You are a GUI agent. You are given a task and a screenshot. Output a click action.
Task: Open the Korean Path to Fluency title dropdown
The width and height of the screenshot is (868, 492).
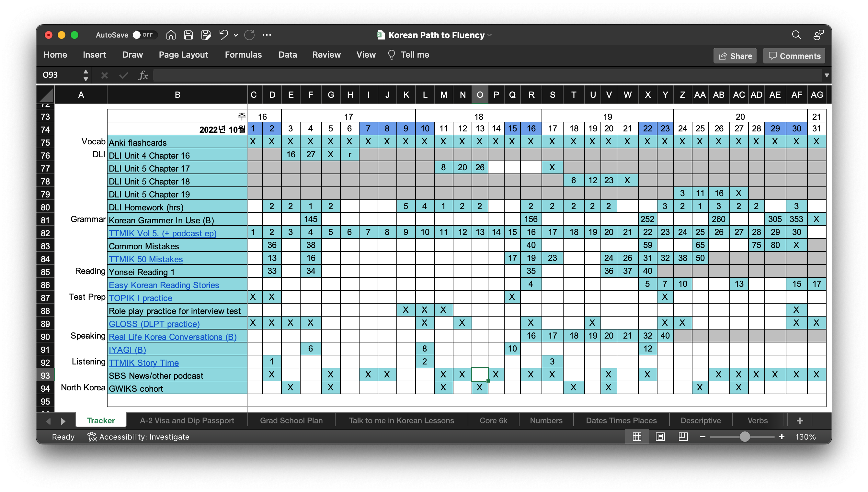(489, 35)
